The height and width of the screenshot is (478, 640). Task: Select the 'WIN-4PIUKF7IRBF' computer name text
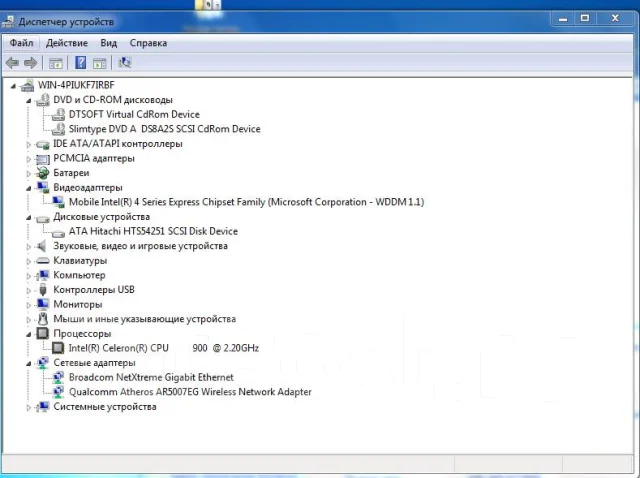(76, 85)
